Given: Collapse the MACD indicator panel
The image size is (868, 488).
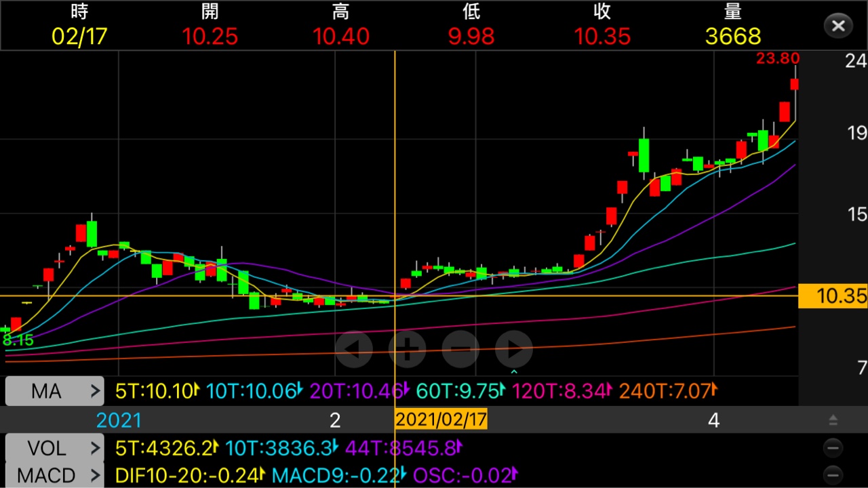Looking at the screenshot, I should click(833, 475).
